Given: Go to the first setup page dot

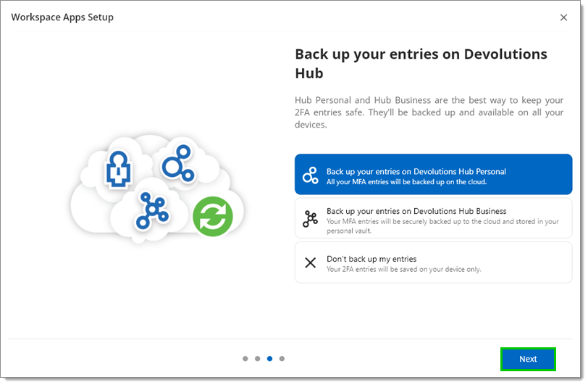Looking at the screenshot, I should click(245, 359).
